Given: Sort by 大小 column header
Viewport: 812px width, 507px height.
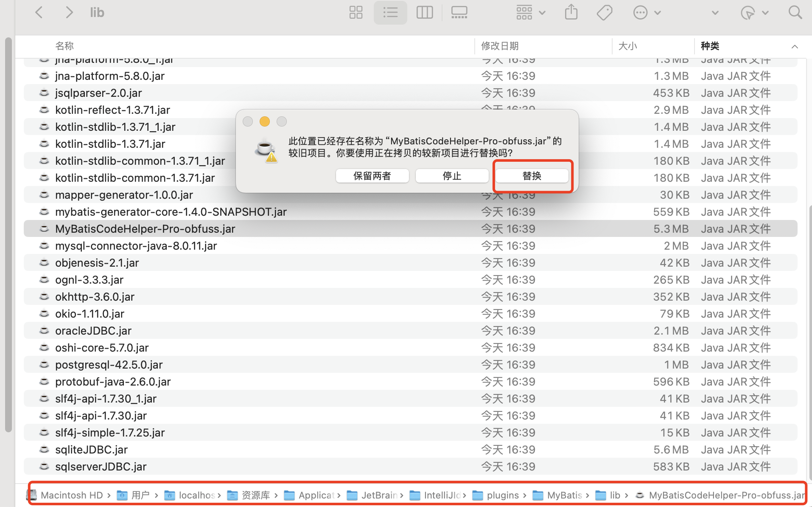Looking at the screenshot, I should point(627,46).
